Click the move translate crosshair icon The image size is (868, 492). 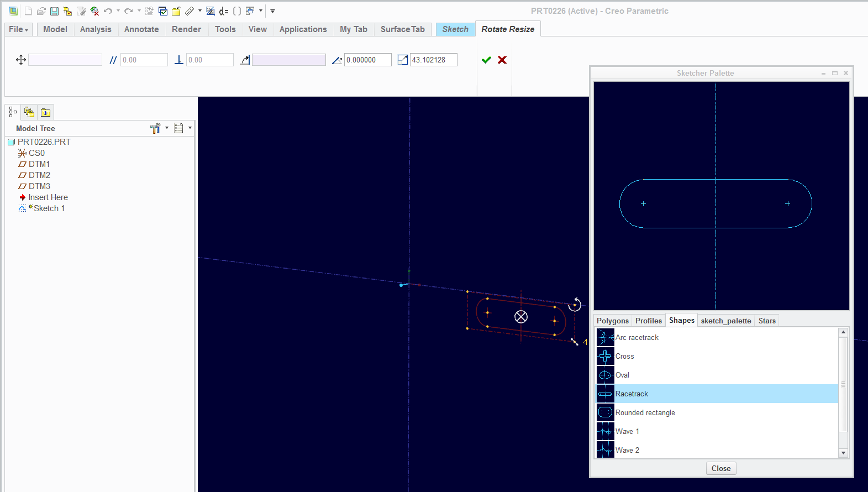21,60
